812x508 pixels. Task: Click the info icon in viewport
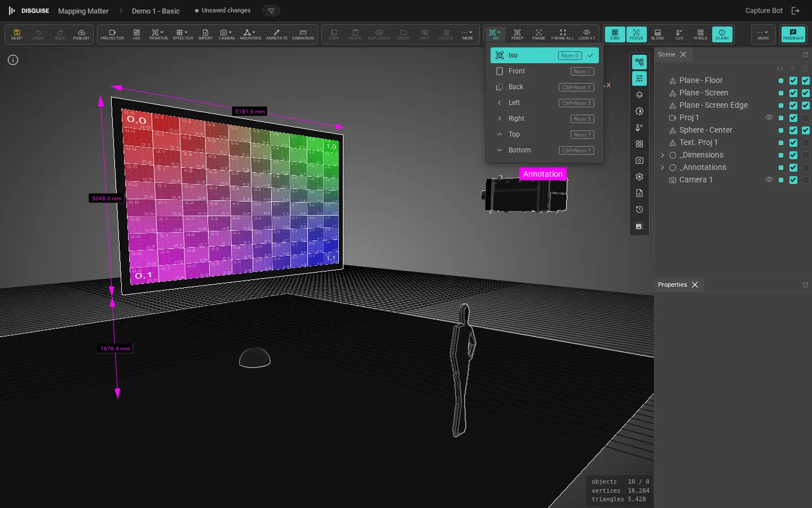click(x=13, y=60)
